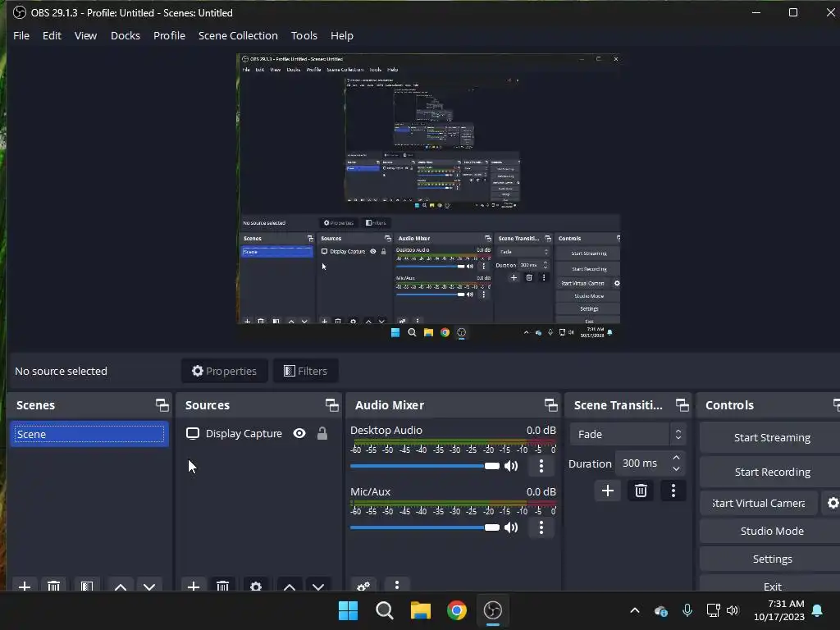
Task: Click Start Virtual Camera
Action: pyautogui.click(x=759, y=503)
